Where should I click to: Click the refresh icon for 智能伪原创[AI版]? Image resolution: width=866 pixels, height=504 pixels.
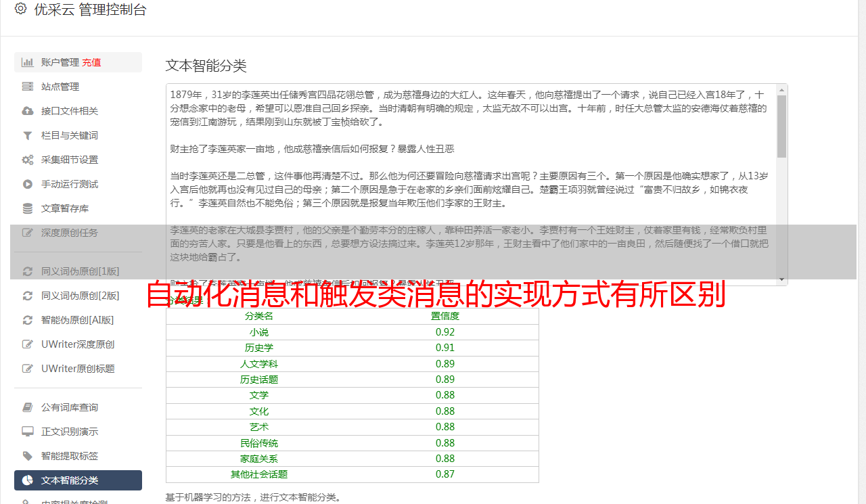point(28,320)
